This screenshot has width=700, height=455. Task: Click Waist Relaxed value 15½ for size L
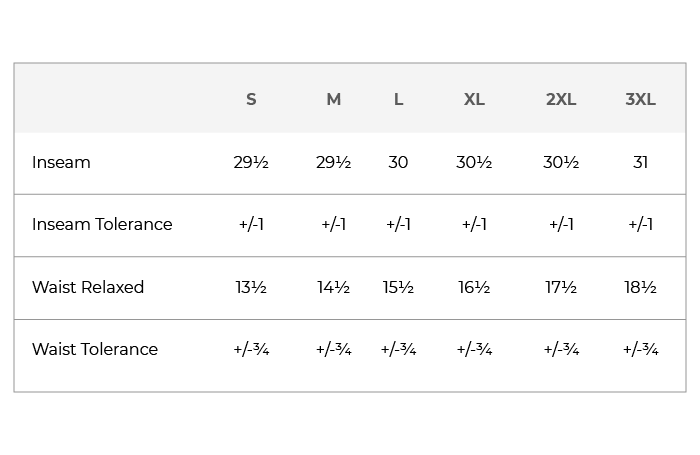coord(398,287)
